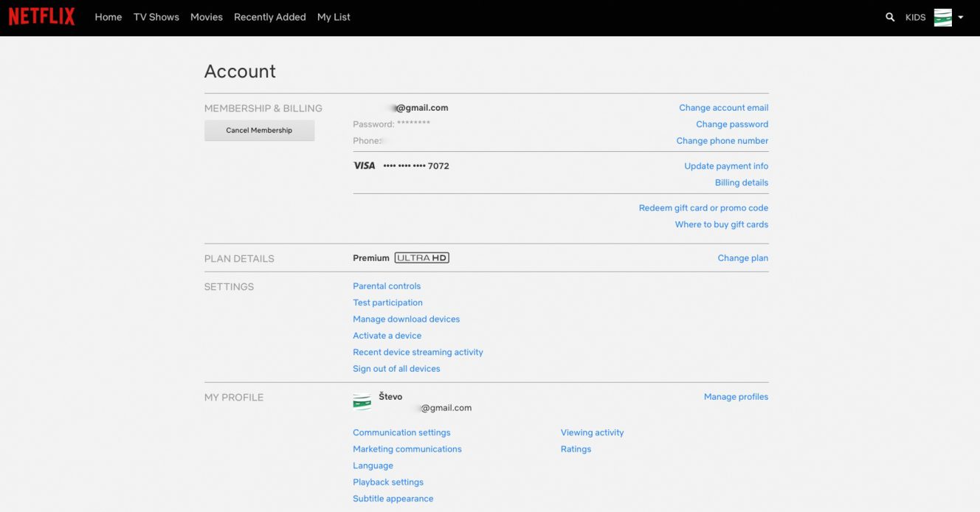Open Subtitle appearance link

[x=393, y=499]
